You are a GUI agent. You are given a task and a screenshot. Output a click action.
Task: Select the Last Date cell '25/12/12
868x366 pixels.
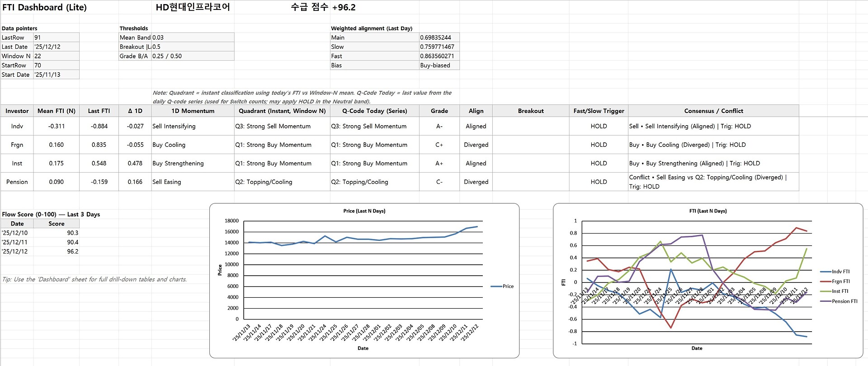pos(57,47)
